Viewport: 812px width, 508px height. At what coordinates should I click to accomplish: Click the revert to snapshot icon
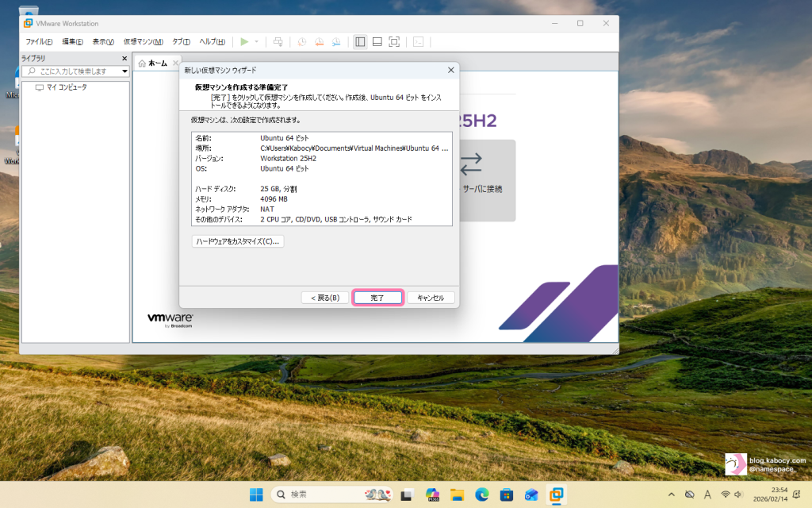pyautogui.click(x=319, y=41)
